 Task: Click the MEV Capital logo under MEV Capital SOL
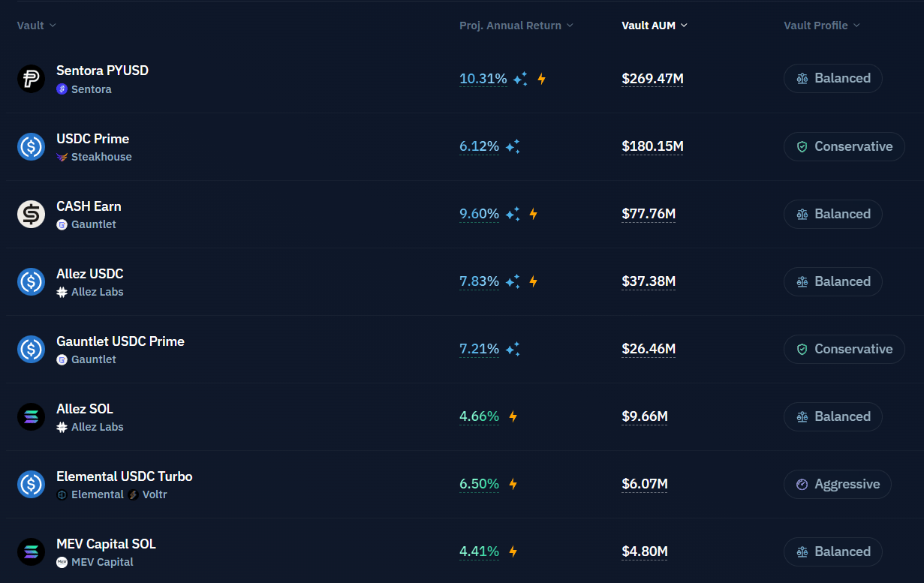tap(62, 562)
